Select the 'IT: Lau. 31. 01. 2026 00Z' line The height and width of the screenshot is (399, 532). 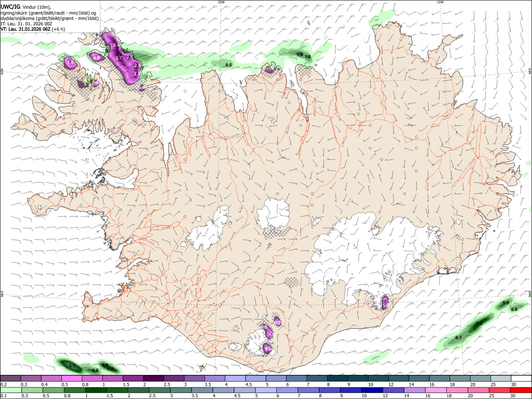point(26,24)
